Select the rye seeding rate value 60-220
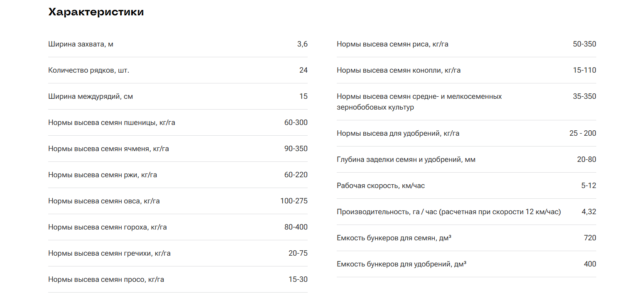This screenshot has height=298, width=644. pos(296,175)
